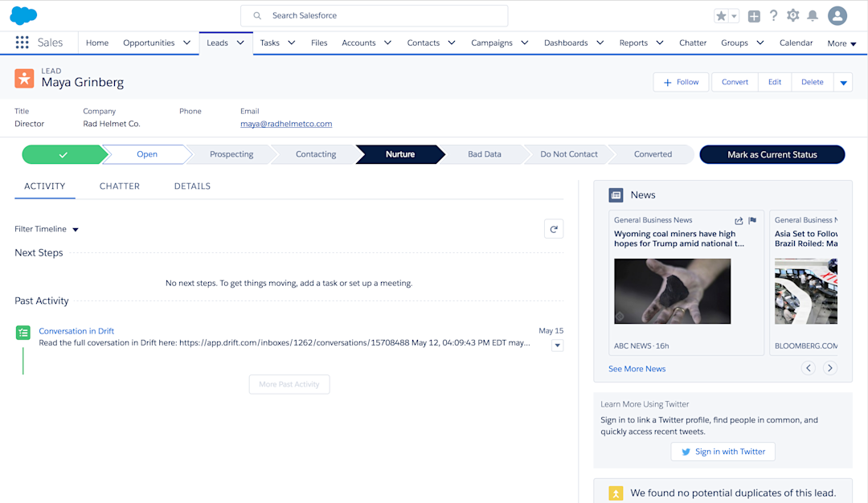Screen dimensions: 868x503
Task: Click the News panel icon
Action: [616, 194]
